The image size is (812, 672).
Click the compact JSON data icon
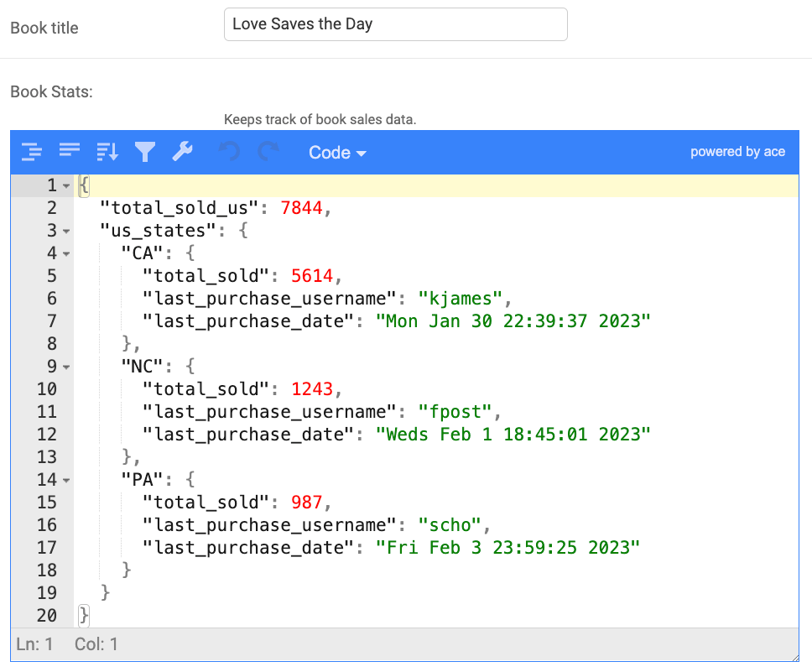70,151
